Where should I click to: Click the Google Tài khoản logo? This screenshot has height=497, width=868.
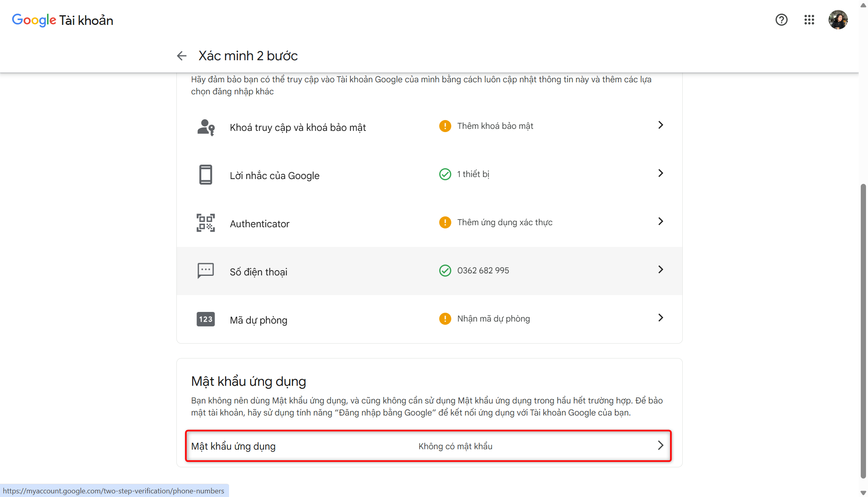62,20
